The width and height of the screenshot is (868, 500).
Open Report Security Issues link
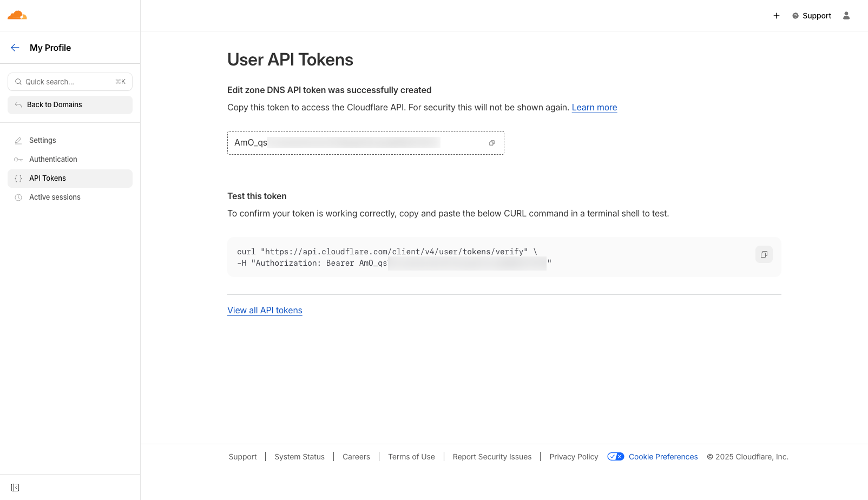[x=492, y=457]
